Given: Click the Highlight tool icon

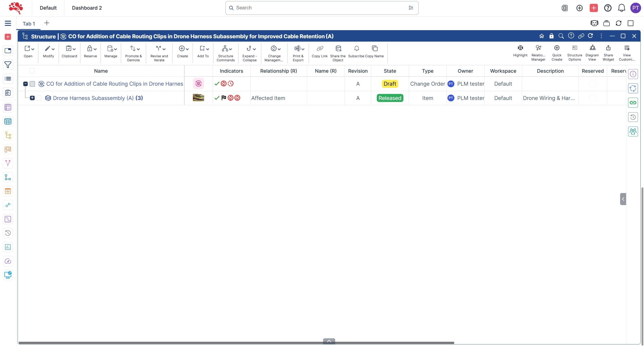Looking at the screenshot, I should [520, 48].
